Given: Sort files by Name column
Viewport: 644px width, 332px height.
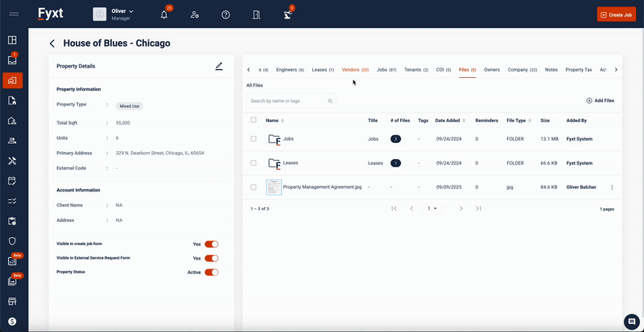Looking at the screenshot, I should point(275,121).
